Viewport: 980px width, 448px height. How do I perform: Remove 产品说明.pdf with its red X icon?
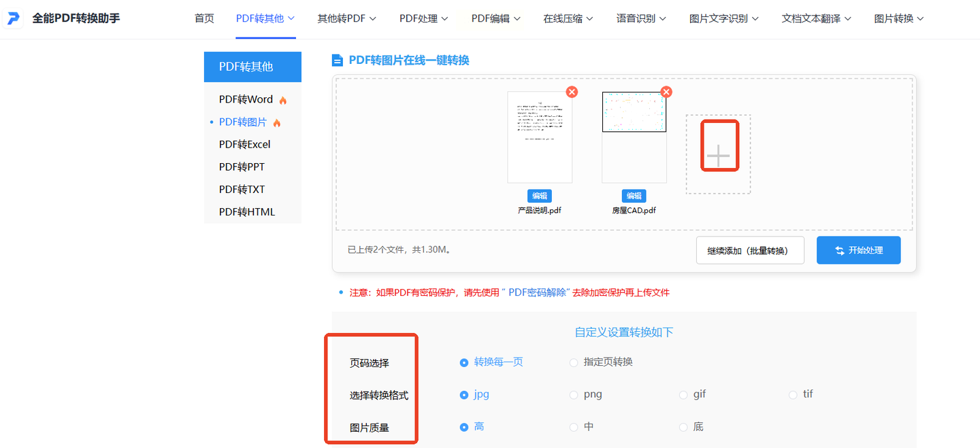(572, 92)
